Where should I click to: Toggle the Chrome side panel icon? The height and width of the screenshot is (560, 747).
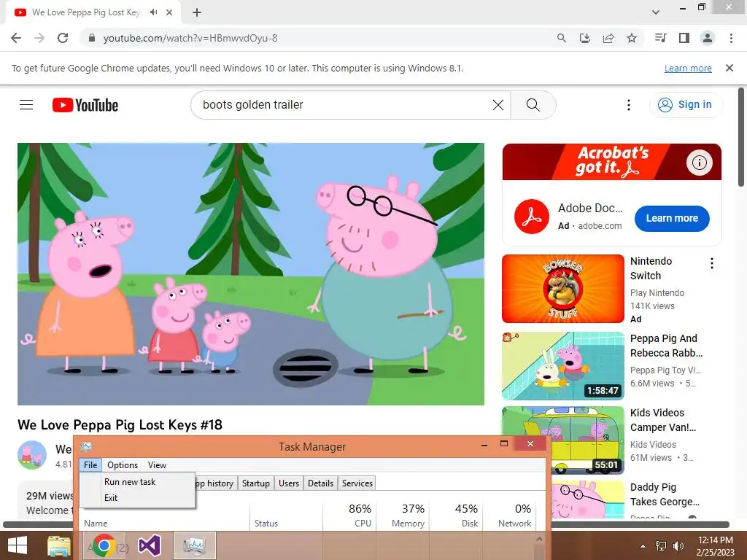tap(684, 38)
